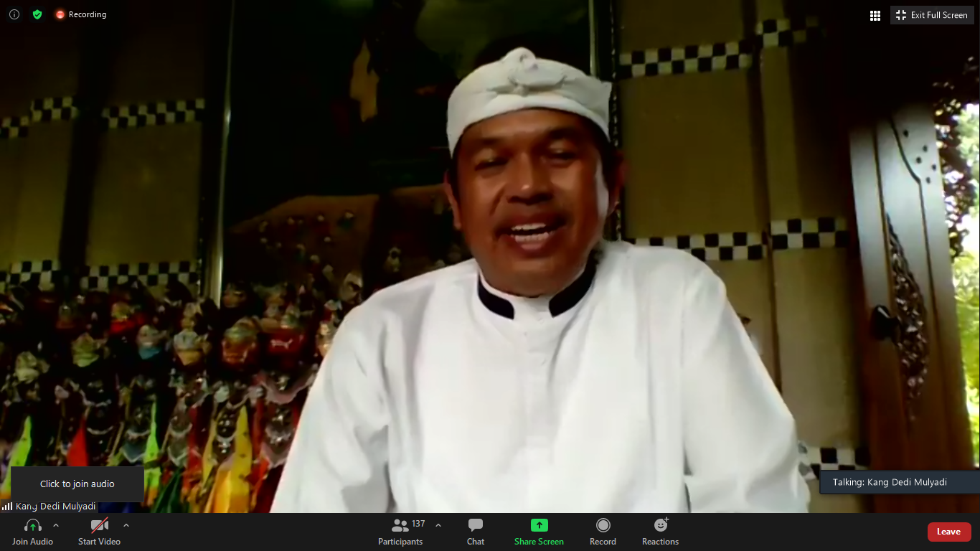Click the Exit Full Screen button
980x551 pixels.
pyautogui.click(x=933, y=15)
